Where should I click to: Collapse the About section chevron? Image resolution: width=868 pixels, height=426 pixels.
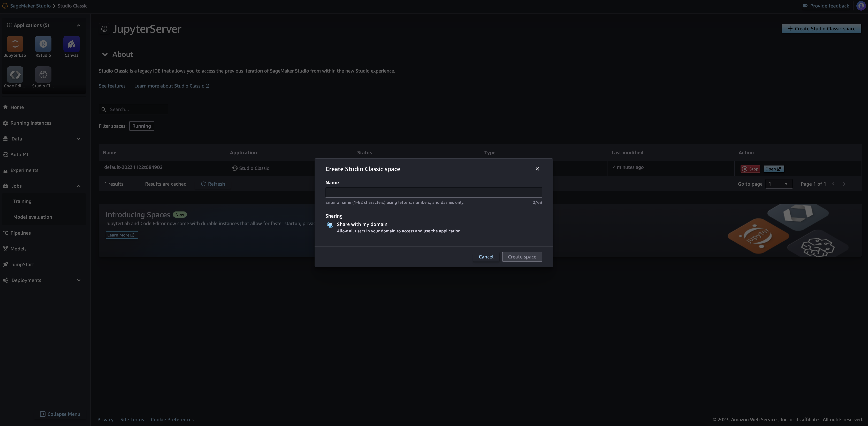coord(105,54)
